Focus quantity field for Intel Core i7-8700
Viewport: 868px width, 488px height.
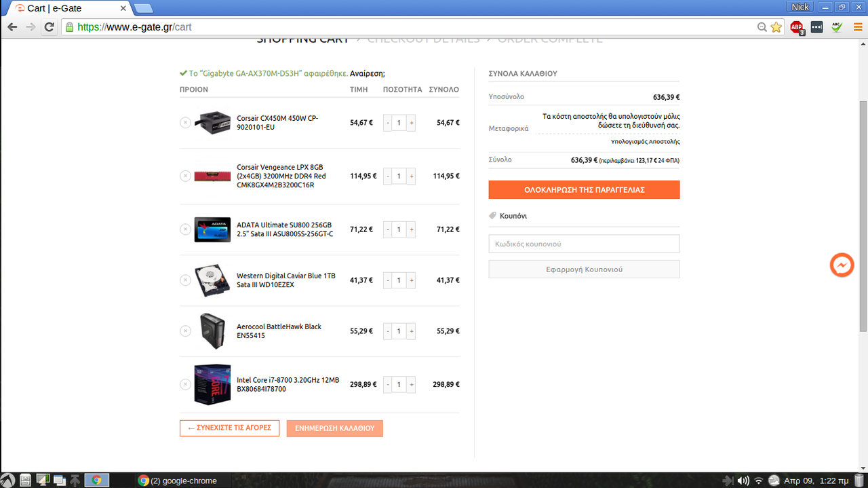(x=399, y=384)
